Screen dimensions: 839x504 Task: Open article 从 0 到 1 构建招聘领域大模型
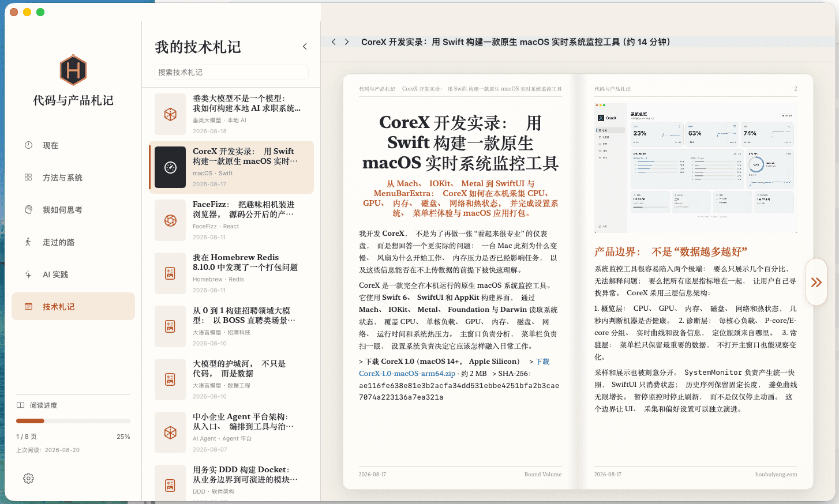(231, 326)
